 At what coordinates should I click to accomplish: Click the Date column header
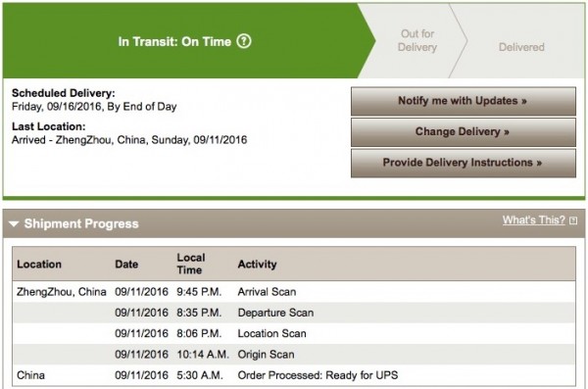(x=126, y=265)
